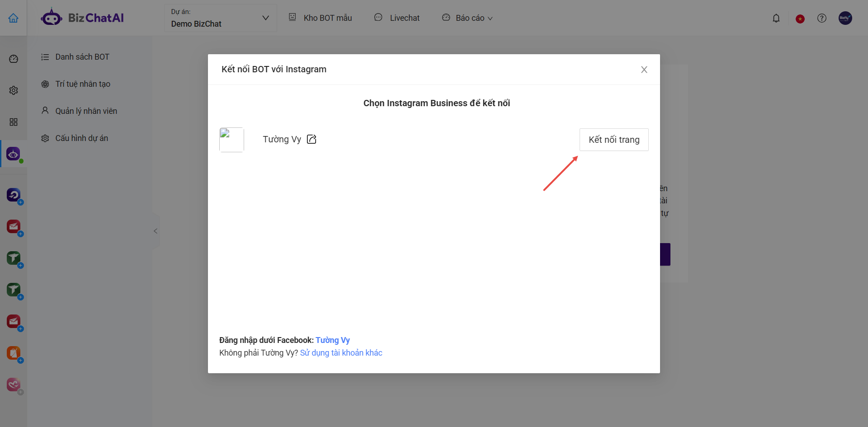
Task: Open Cấu hình dự án
Action: [x=82, y=138]
